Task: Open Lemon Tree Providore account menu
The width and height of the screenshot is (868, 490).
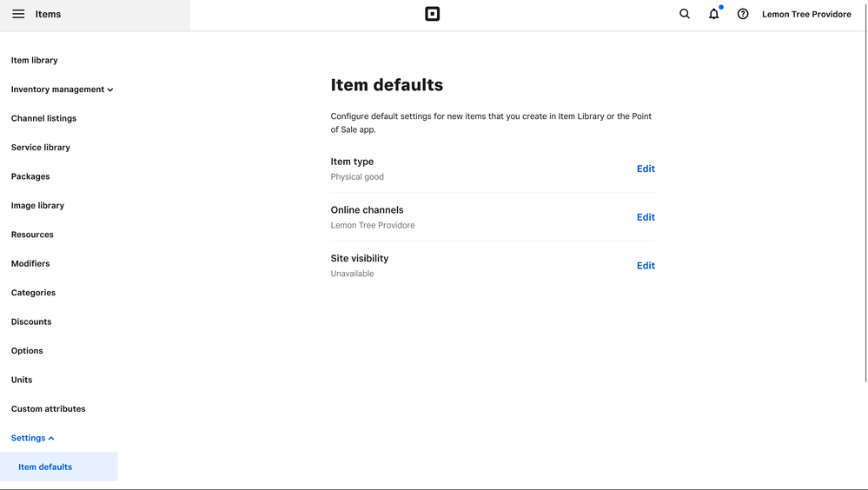Action: pyautogui.click(x=806, y=14)
